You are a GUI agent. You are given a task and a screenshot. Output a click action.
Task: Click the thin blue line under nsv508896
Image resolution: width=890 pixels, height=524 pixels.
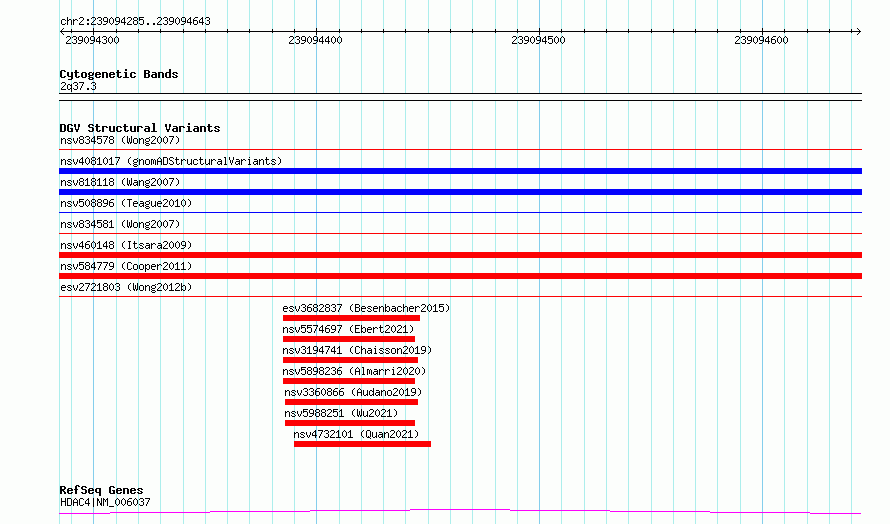(460, 213)
